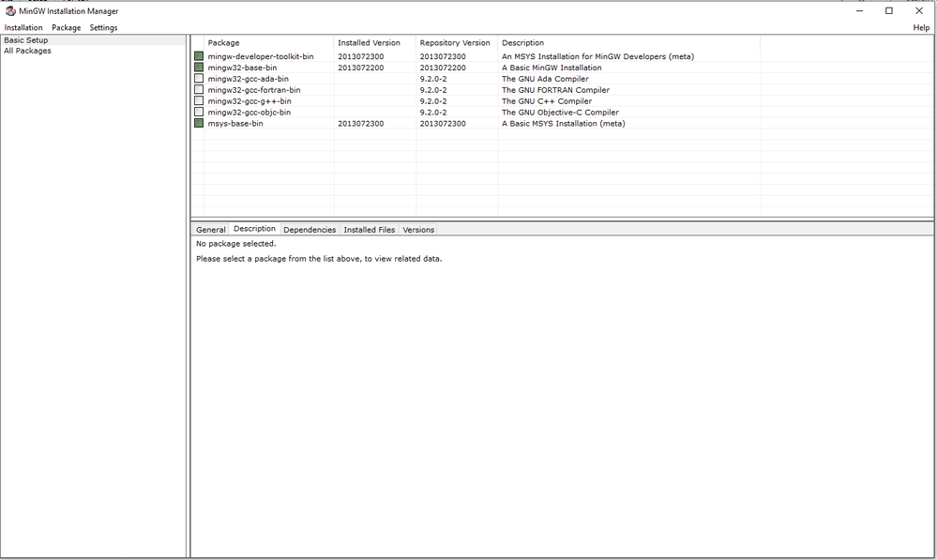The image size is (937, 560).
Task: Toggle mingw-developer-toolkit-bin package checkbox
Action: tap(199, 56)
